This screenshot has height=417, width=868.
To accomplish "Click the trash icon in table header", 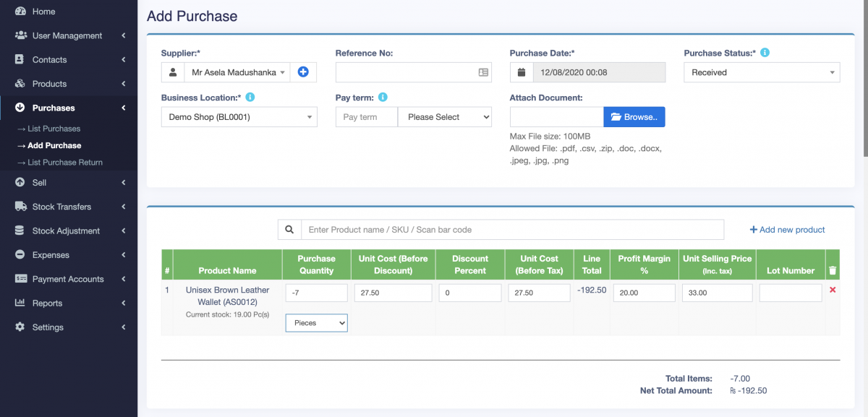I will coord(833,270).
